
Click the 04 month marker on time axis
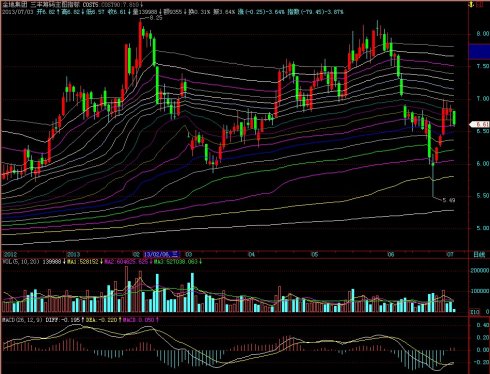coord(251,255)
